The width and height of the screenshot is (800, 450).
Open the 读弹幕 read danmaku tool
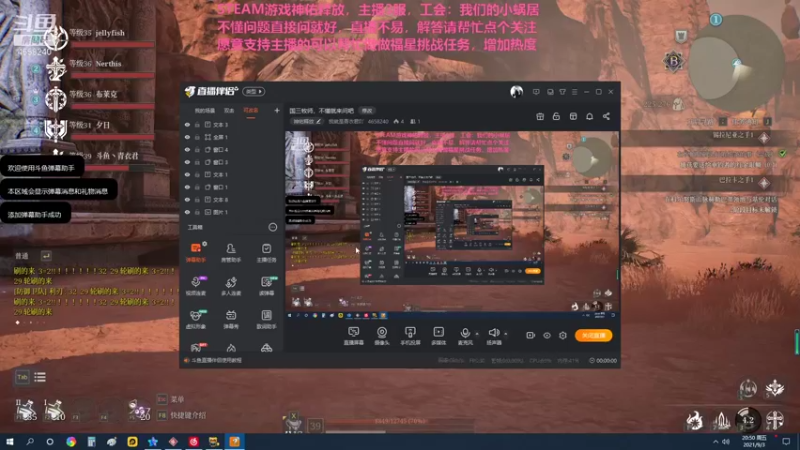click(266, 285)
